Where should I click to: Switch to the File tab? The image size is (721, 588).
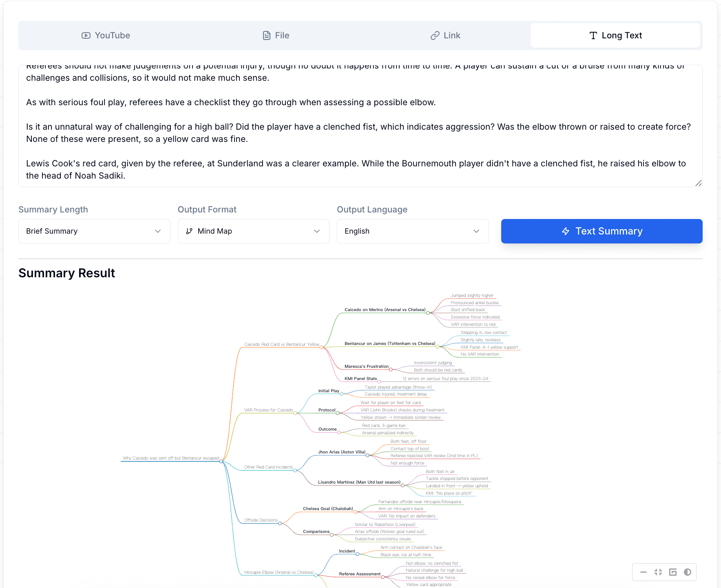click(276, 35)
